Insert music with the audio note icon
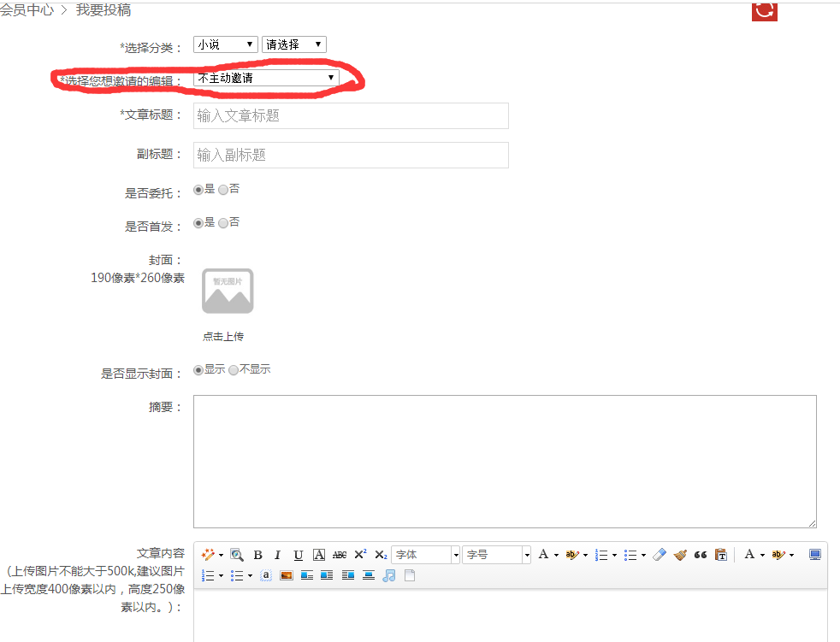840x642 pixels. click(x=389, y=575)
